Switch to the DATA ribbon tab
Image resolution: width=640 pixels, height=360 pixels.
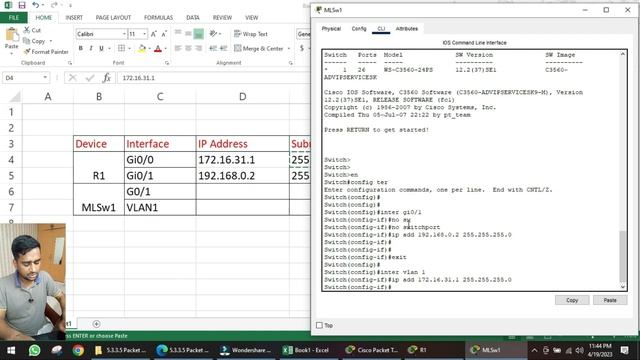click(193, 18)
